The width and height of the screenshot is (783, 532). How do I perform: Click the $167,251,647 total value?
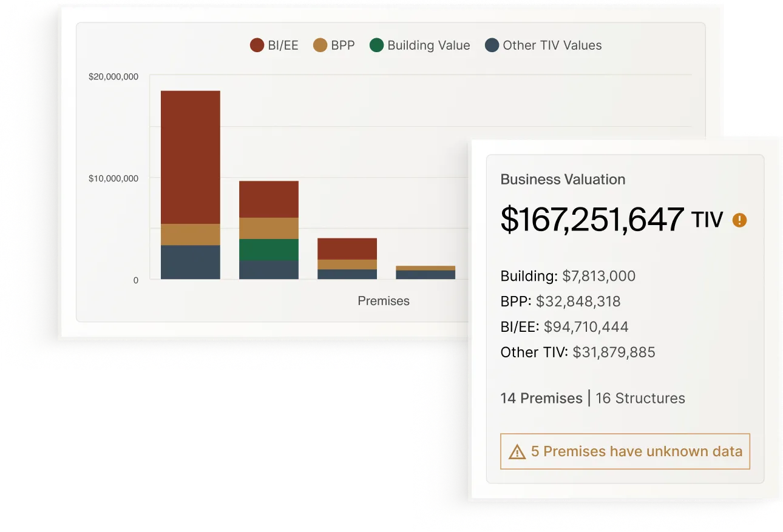(592, 220)
